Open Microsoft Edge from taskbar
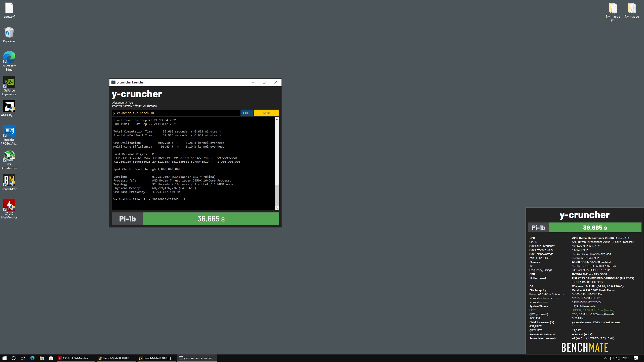This screenshot has width=644, height=362. coord(32,358)
